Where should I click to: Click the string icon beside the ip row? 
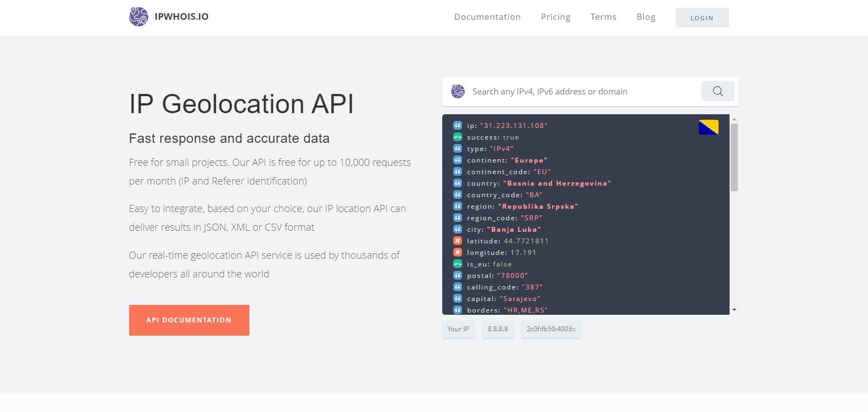[x=458, y=125]
